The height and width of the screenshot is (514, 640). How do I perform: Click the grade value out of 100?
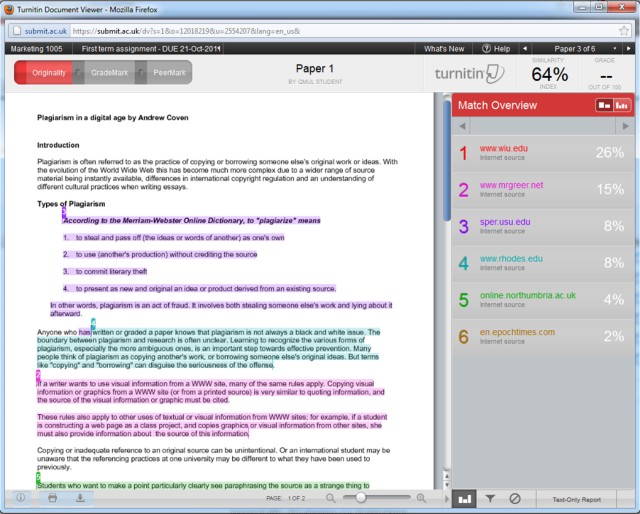click(x=606, y=76)
